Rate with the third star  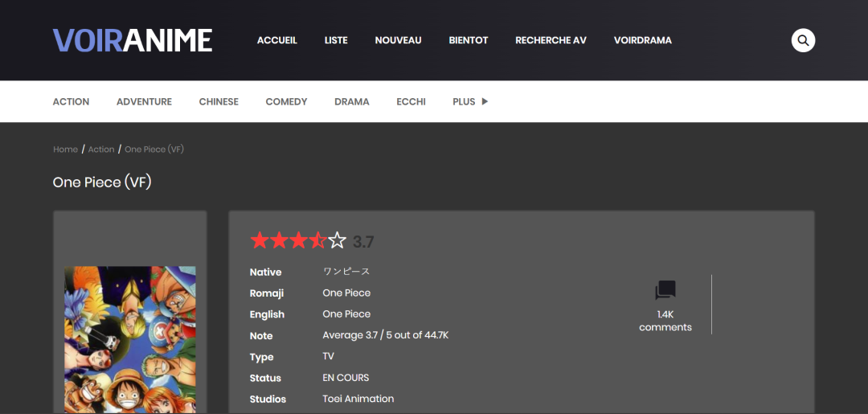tap(298, 240)
